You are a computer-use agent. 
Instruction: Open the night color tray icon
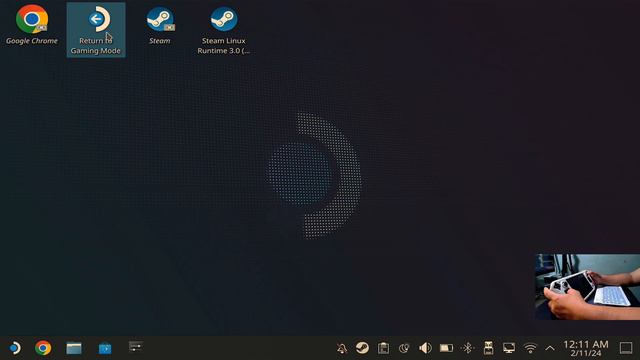click(404, 348)
